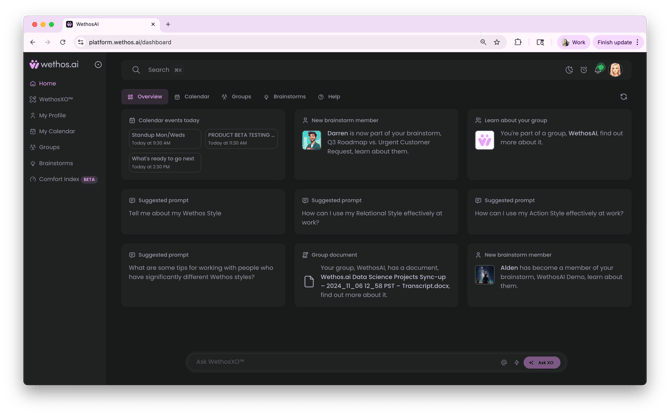Bookmark this page with the star icon
Image resolution: width=670 pixels, height=416 pixels.
pos(497,42)
